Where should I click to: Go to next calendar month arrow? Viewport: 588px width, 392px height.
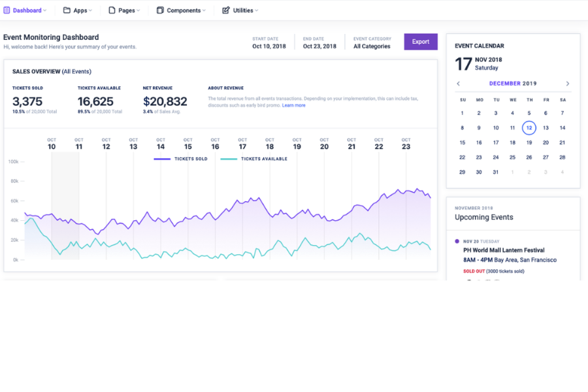click(x=567, y=83)
